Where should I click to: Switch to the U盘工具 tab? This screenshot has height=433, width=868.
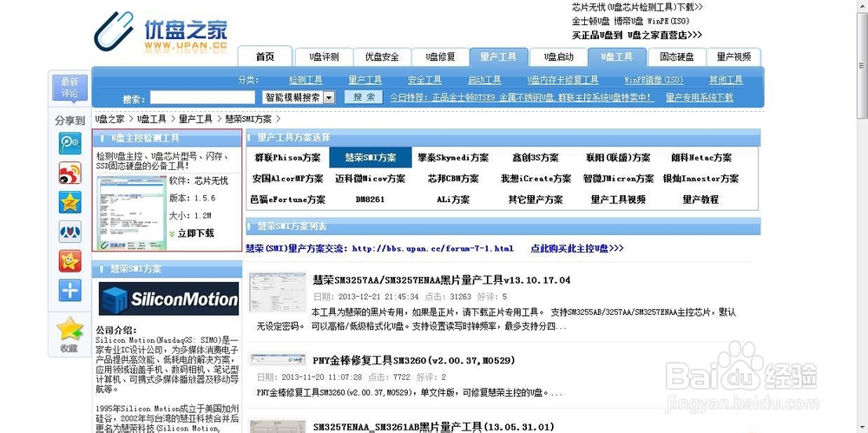[616, 56]
